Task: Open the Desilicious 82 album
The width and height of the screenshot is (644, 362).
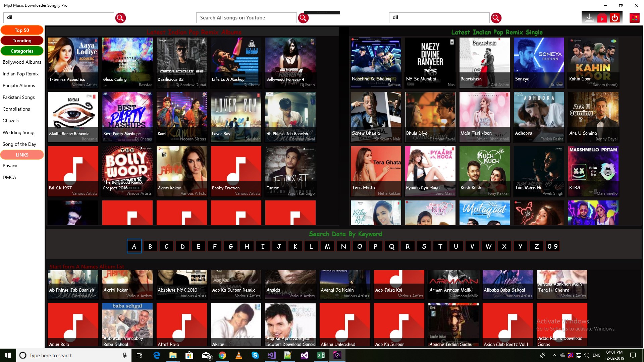Action: pos(181,63)
